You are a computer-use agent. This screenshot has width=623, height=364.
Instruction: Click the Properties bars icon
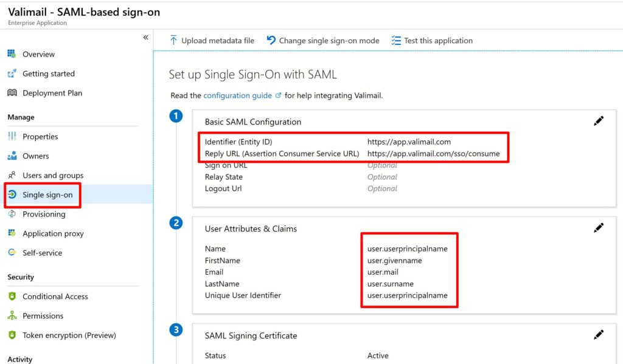(x=12, y=137)
